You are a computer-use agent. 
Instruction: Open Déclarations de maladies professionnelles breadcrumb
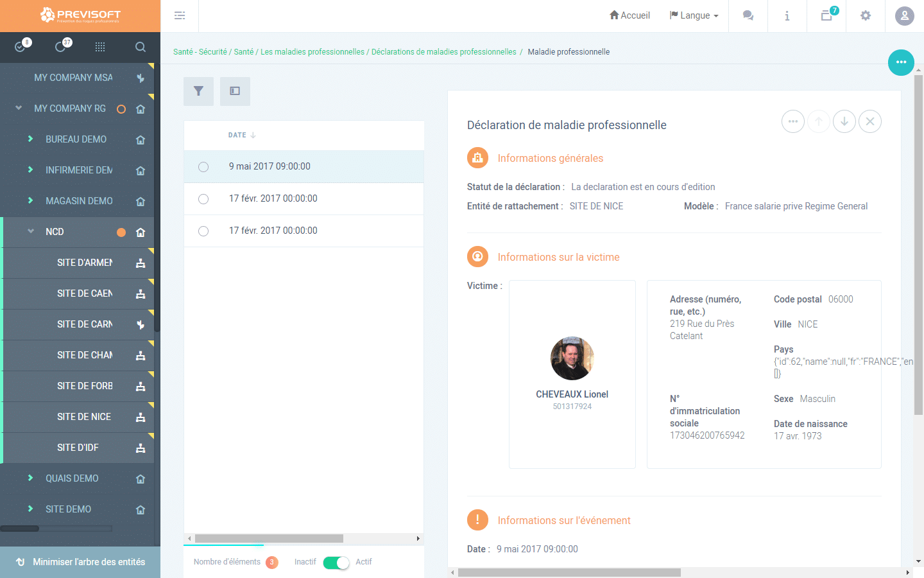(444, 52)
